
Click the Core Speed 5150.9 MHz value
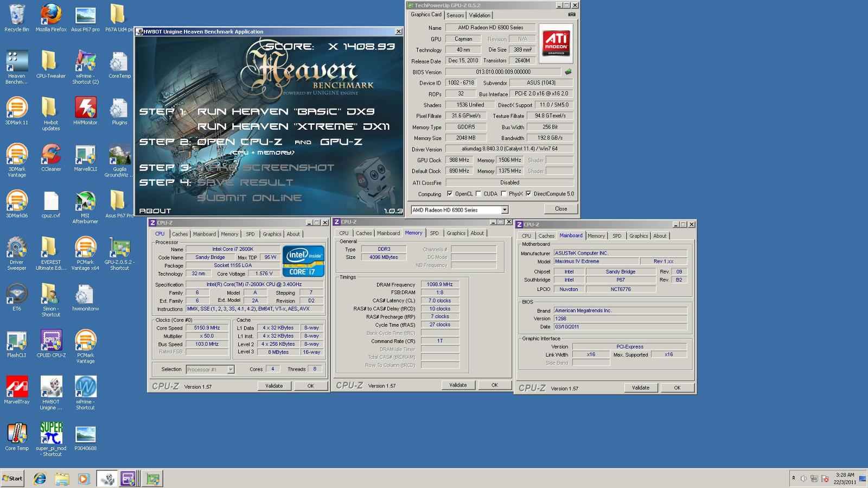(207, 328)
